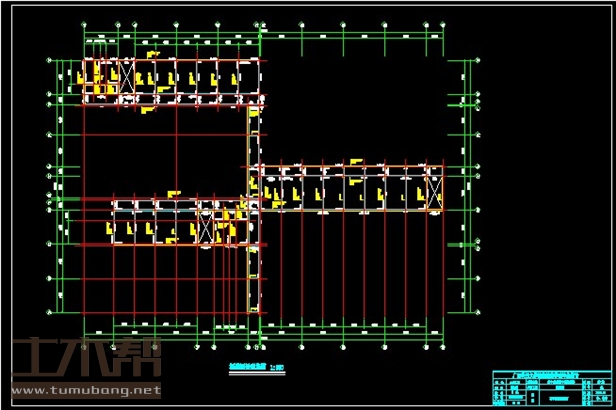Select the crossed box in lower-left room row
The height and width of the screenshot is (410, 616).
207,227
